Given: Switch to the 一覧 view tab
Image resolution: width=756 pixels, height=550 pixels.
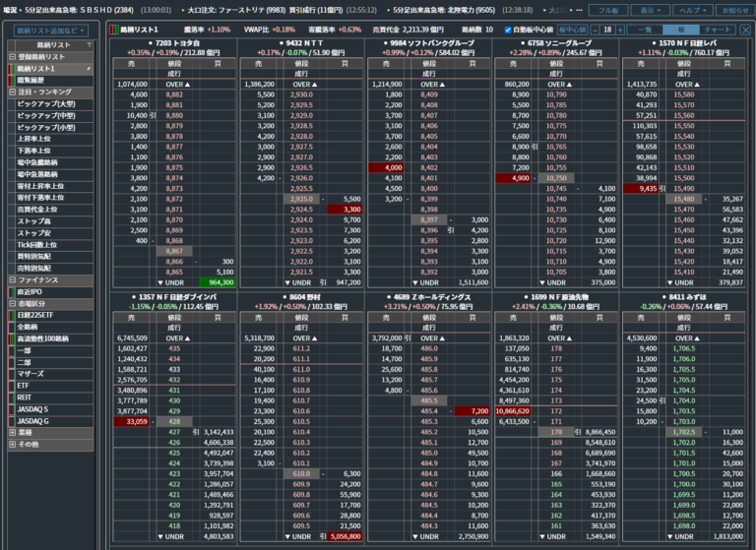Looking at the screenshot, I should [647, 30].
